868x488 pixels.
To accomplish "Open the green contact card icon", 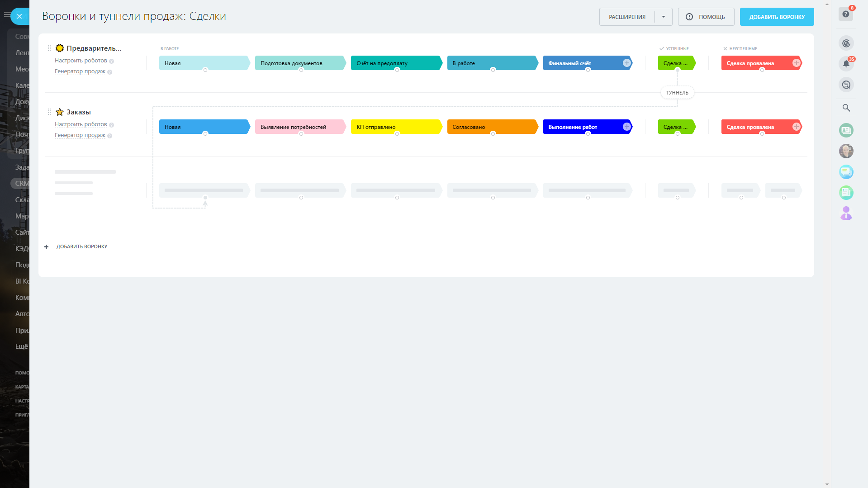I will coord(846,130).
